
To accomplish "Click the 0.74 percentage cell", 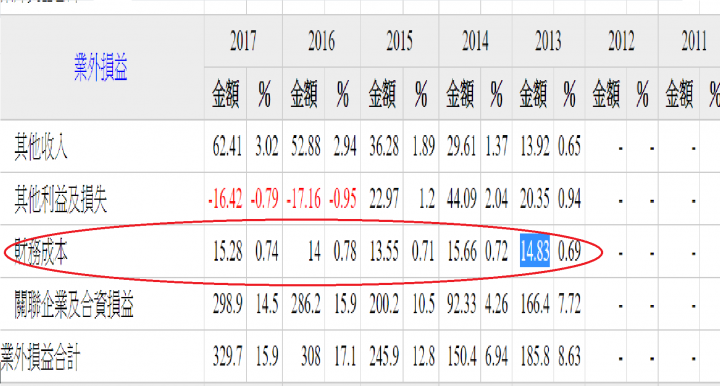I will point(267,252).
